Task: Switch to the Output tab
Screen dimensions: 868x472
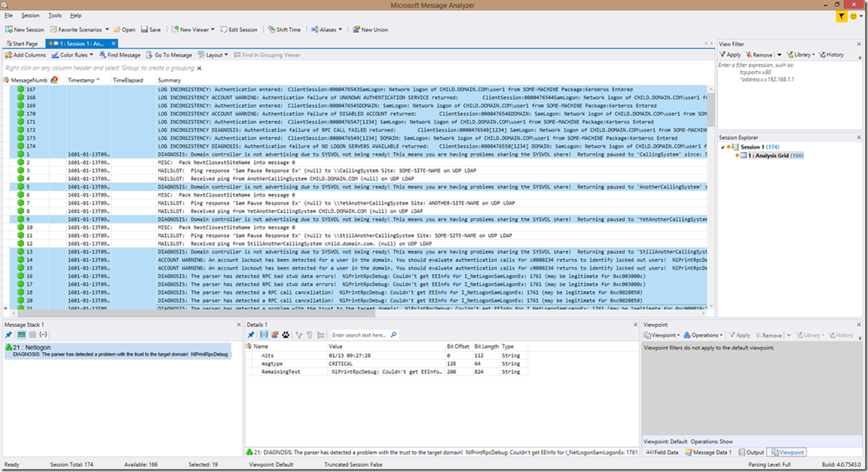Action: (752, 452)
